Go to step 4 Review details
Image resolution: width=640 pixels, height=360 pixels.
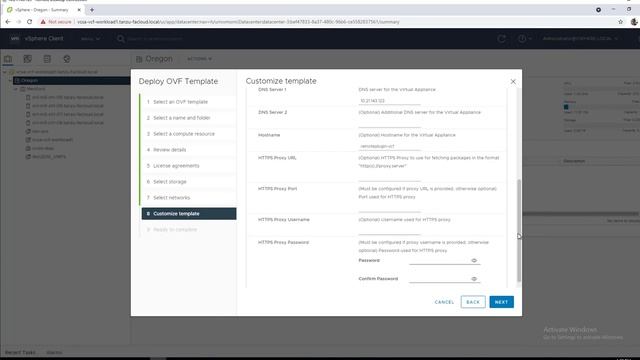tap(189, 149)
